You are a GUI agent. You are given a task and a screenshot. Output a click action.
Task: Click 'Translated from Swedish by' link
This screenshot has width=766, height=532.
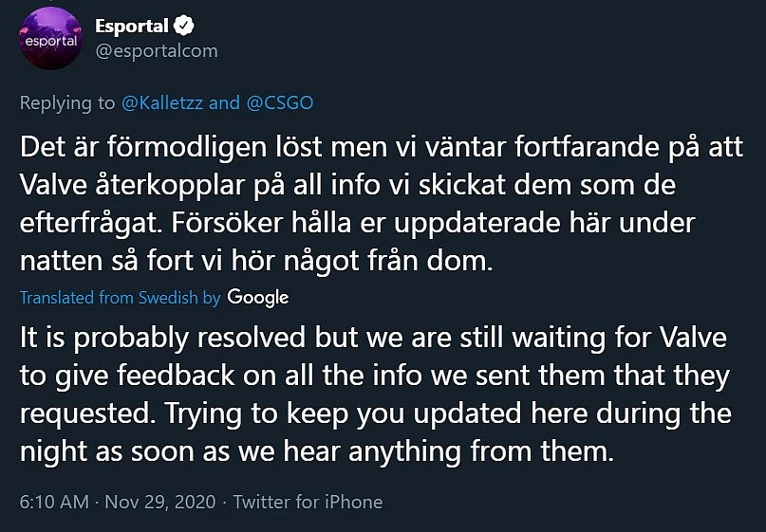pyautogui.click(x=121, y=297)
